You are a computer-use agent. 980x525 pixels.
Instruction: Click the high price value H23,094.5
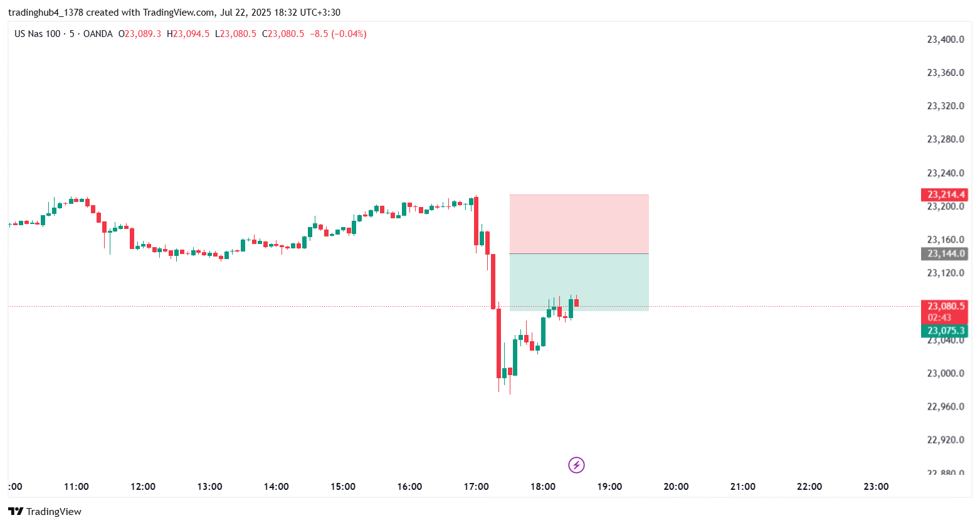click(x=188, y=34)
